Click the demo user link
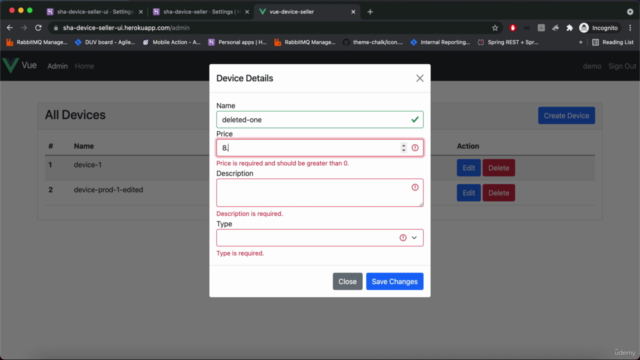Viewport: 640px width, 360px height. tap(592, 66)
